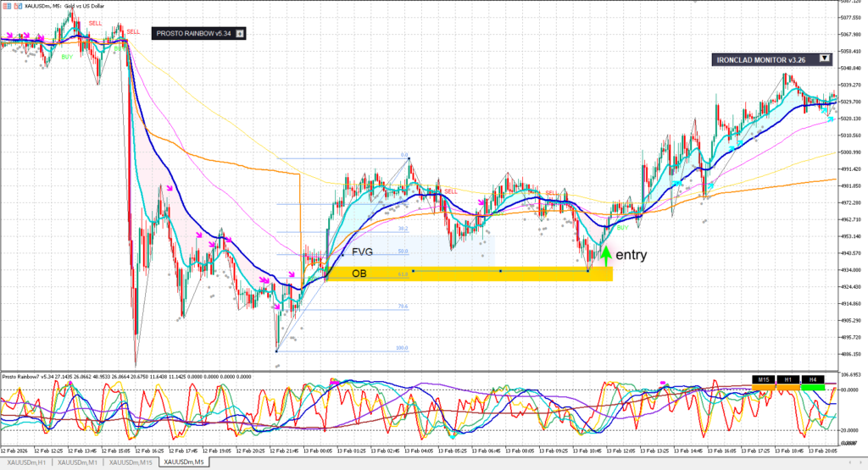
Task: Click the M15 timeframe indicator label
Action: pyautogui.click(x=763, y=379)
